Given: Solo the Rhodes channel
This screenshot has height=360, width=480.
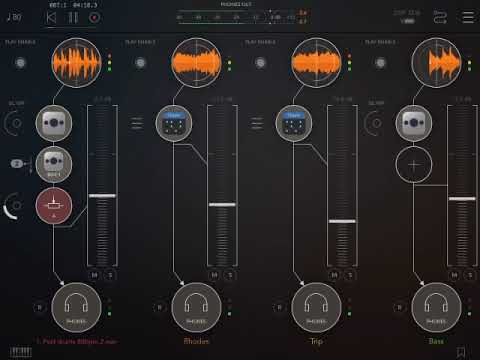Looking at the screenshot, I should pyautogui.click(x=230, y=275).
